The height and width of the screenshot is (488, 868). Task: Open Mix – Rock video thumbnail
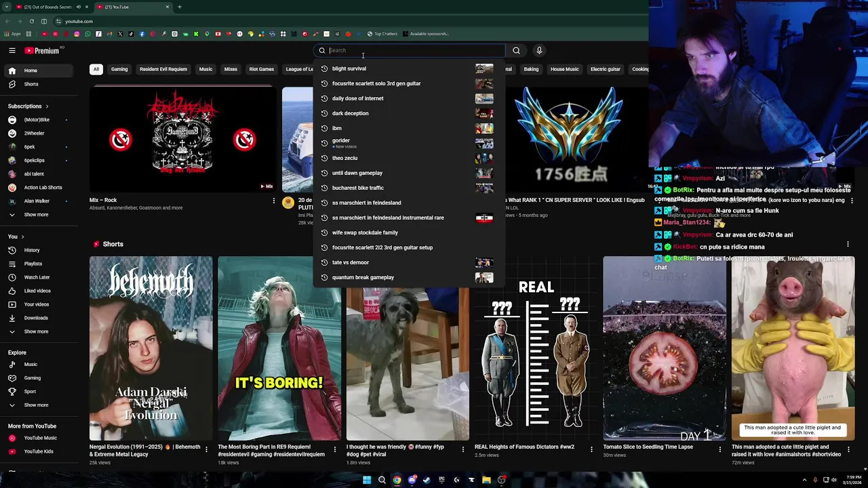click(x=183, y=139)
